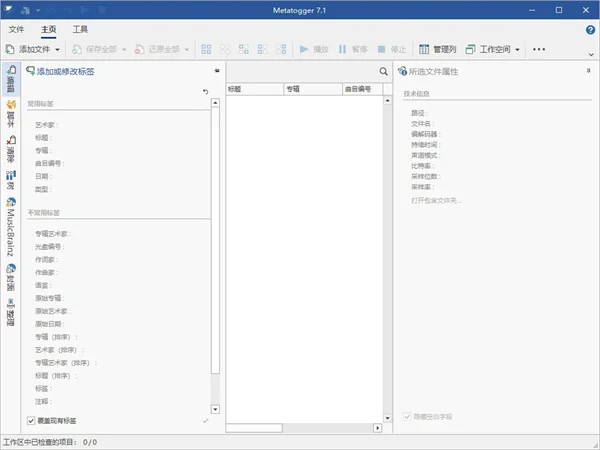Image resolution: width=600 pixels, height=450 pixels.
Task: Click the 作曲家 field label
Action: point(46,272)
